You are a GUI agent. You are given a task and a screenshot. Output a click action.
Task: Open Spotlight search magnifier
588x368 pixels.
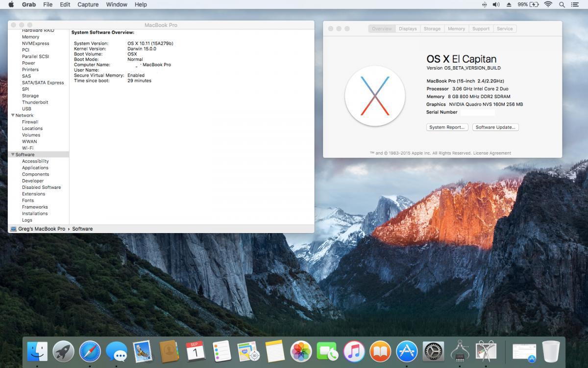coord(562,4)
